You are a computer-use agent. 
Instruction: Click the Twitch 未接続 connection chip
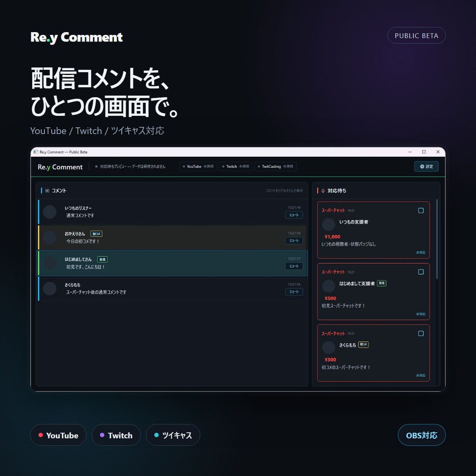[236, 166]
